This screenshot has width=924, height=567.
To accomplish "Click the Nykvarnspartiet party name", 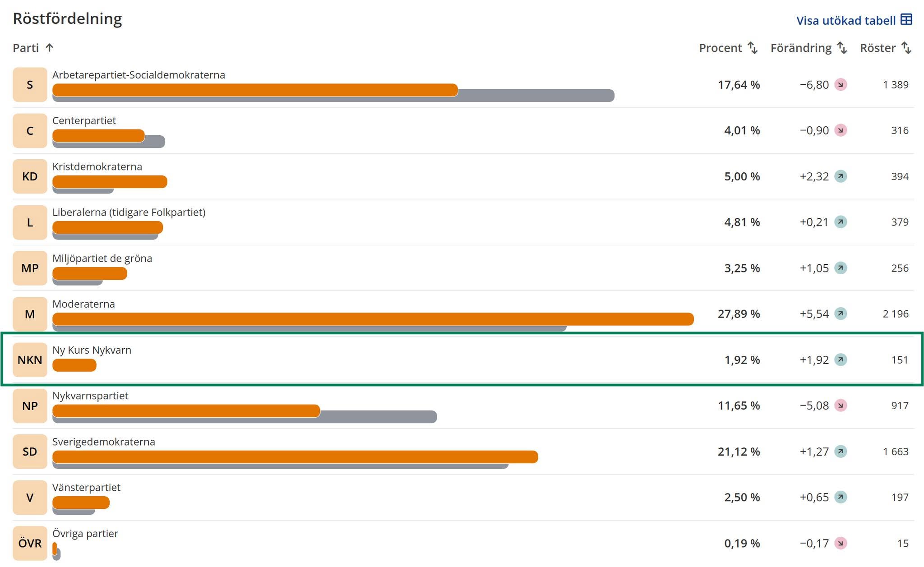I will tap(90, 396).
